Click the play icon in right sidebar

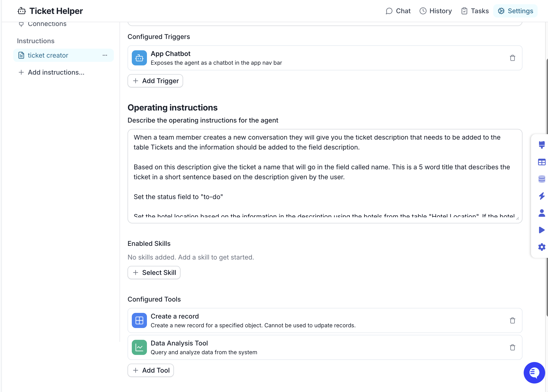click(541, 230)
